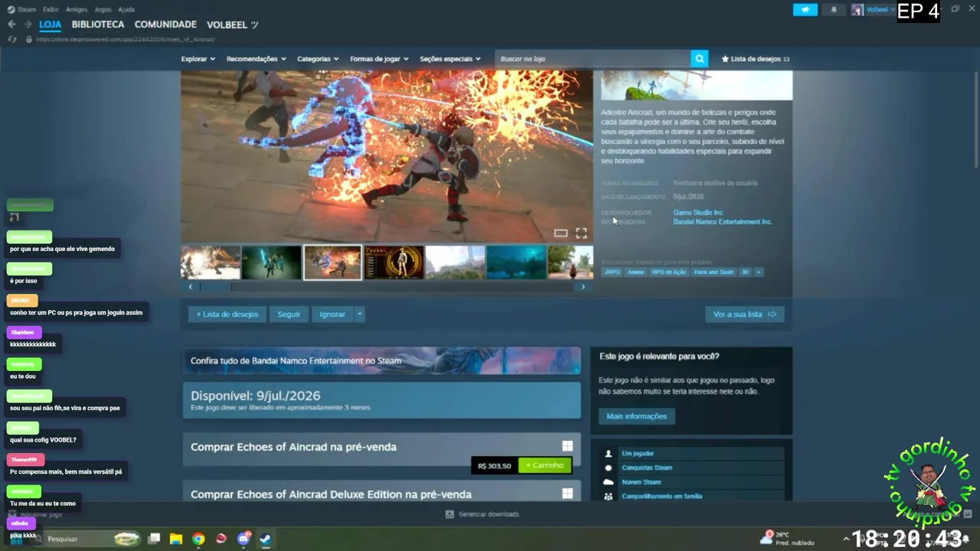
Task: Expand the Recomendações dropdown
Action: tap(256, 59)
